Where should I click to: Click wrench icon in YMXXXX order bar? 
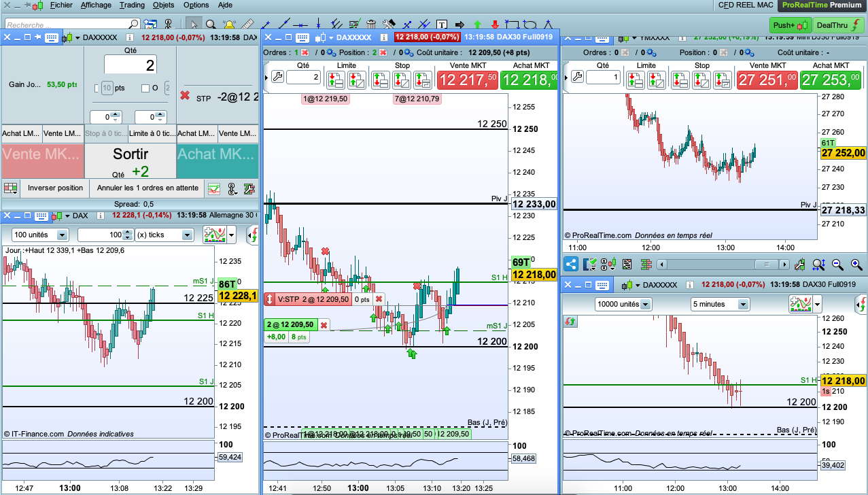tap(577, 77)
